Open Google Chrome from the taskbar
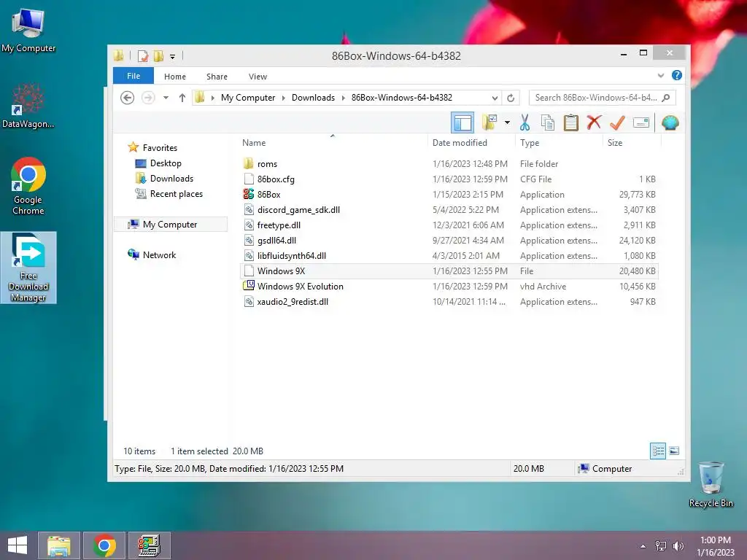 point(104,545)
